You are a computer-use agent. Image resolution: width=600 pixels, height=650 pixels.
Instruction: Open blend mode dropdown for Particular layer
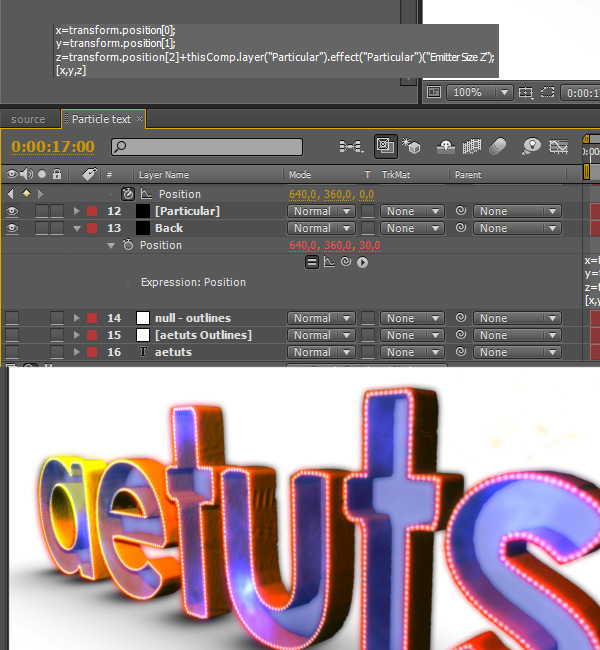(321, 211)
